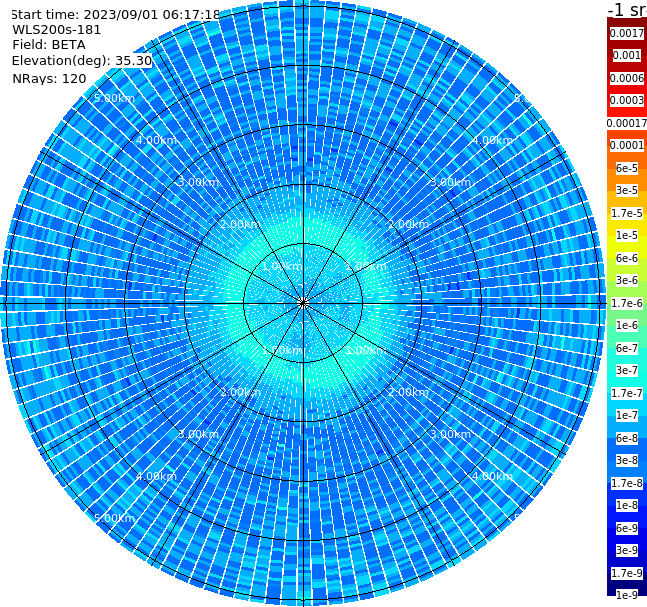Click the 6e-7 colorbar label
The width and height of the screenshot is (647, 607).
(627, 348)
